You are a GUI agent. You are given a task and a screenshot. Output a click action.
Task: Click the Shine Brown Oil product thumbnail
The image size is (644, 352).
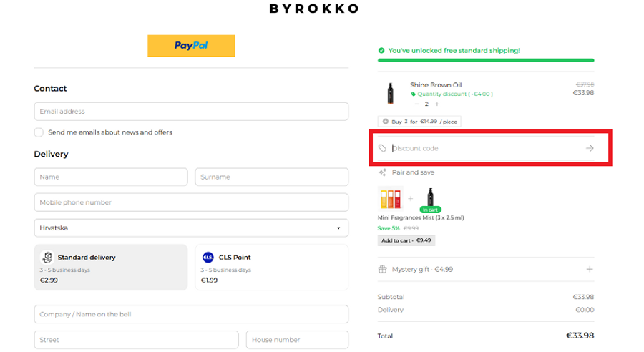click(x=391, y=94)
